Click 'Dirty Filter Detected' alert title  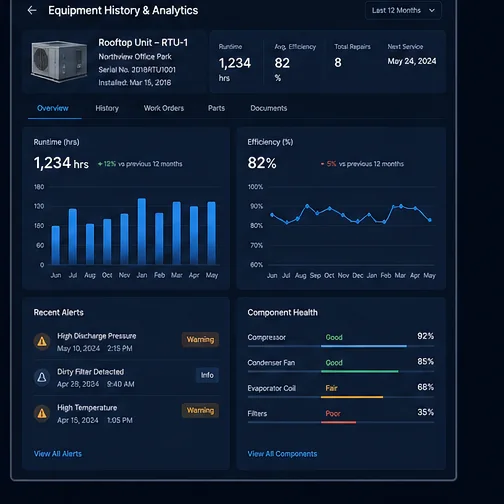click(x=90, y=372)
